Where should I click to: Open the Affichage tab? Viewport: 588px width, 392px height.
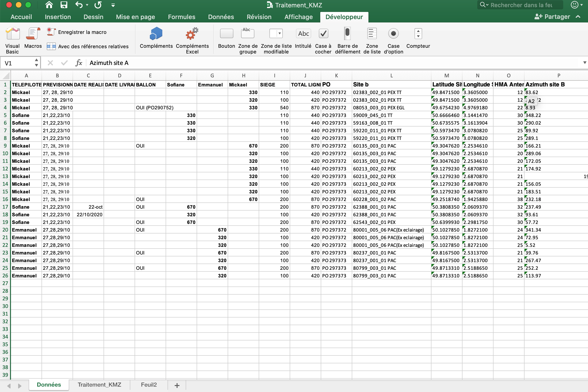(298, 17)
